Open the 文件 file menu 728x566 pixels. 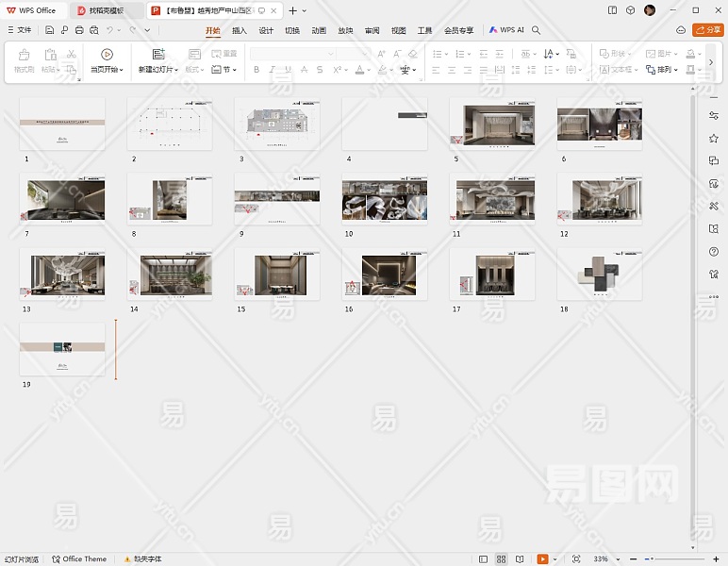click(x=19, y=30)
